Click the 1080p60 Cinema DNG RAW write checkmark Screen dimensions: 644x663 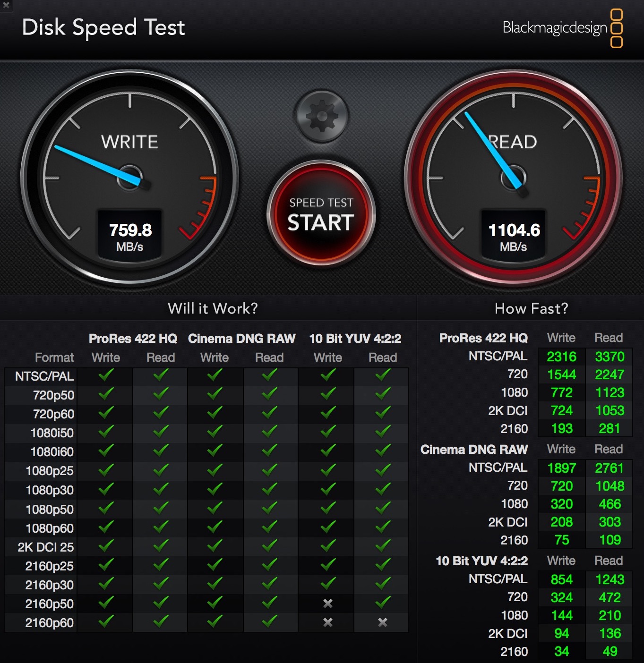[x=215, y=527]
